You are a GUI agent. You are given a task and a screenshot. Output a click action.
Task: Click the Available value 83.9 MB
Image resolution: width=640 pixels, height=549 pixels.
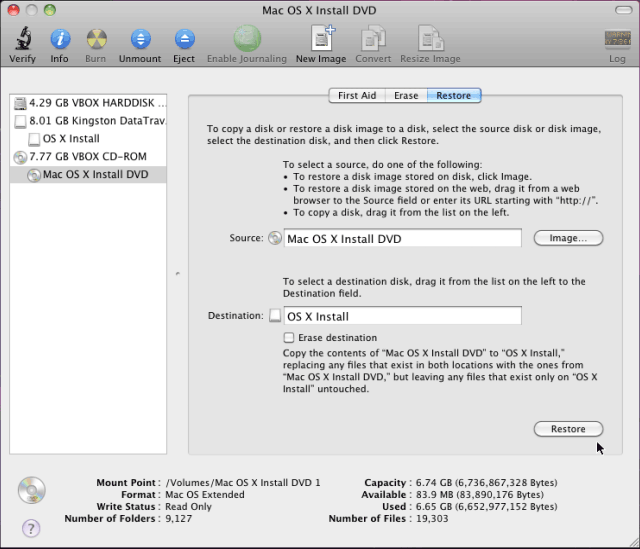click(x=480, y=495)
